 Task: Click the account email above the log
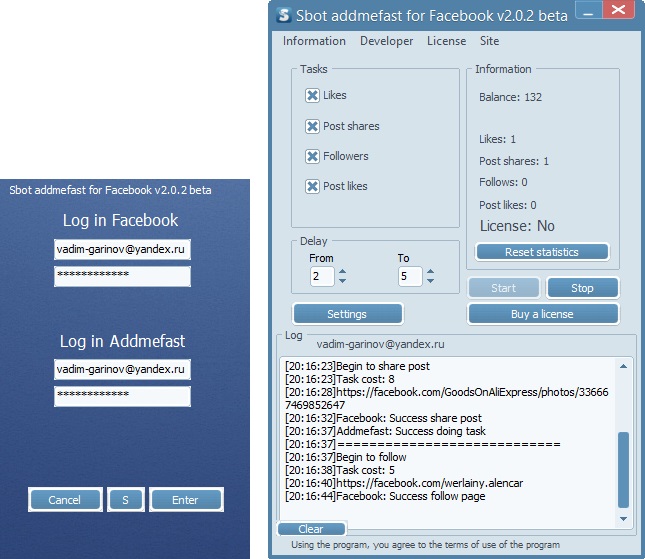click(381, 344)
